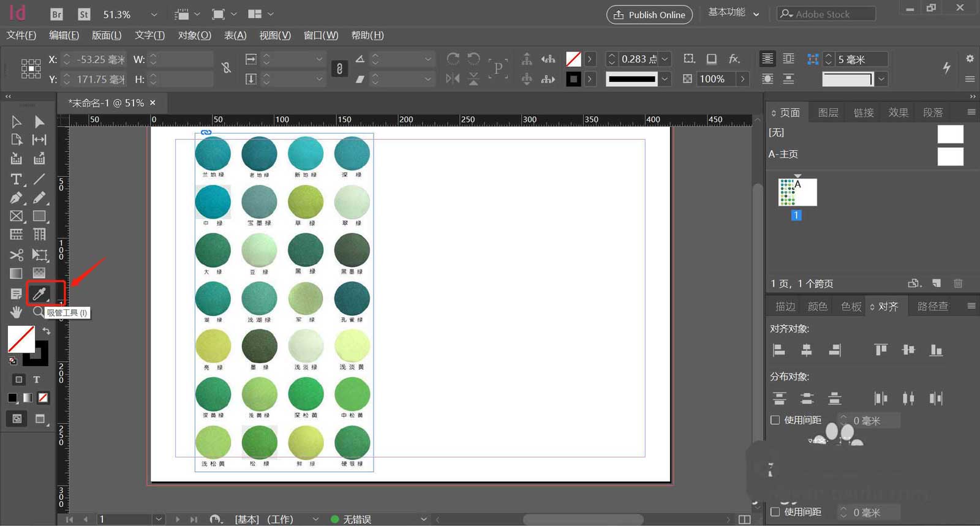
Task: Open the 对象(O) menu
Action: [x=194, y=36]
